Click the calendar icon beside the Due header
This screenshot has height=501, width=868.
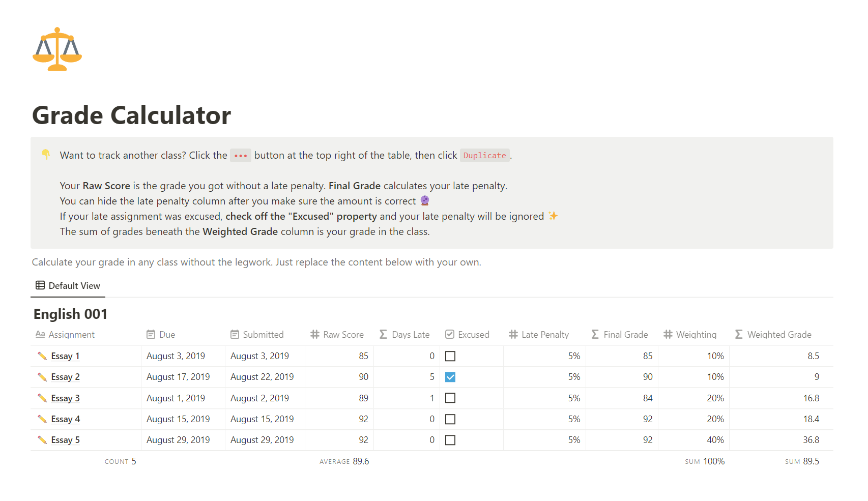point(151,334)
